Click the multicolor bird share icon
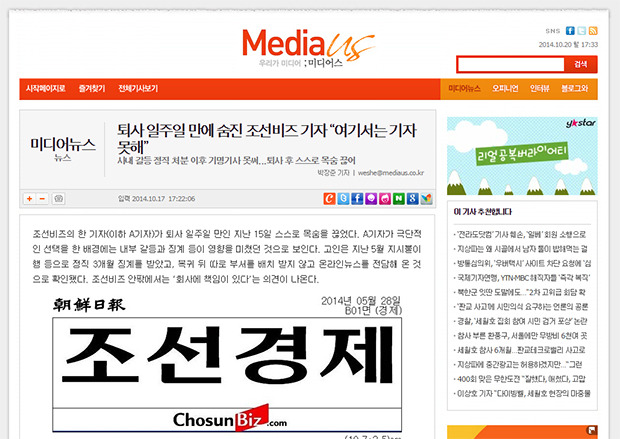The width and height of the screenshot is (620, 439). pos(426,198)
